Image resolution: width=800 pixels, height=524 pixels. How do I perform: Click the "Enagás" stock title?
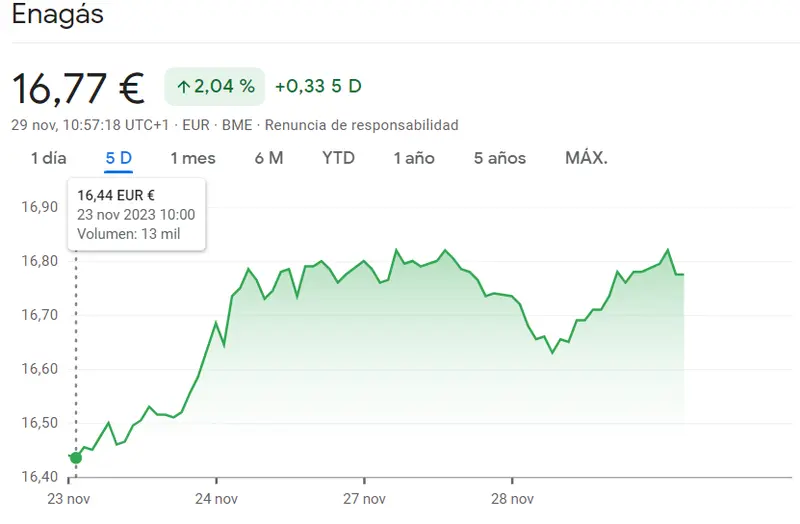click(57, 15)
